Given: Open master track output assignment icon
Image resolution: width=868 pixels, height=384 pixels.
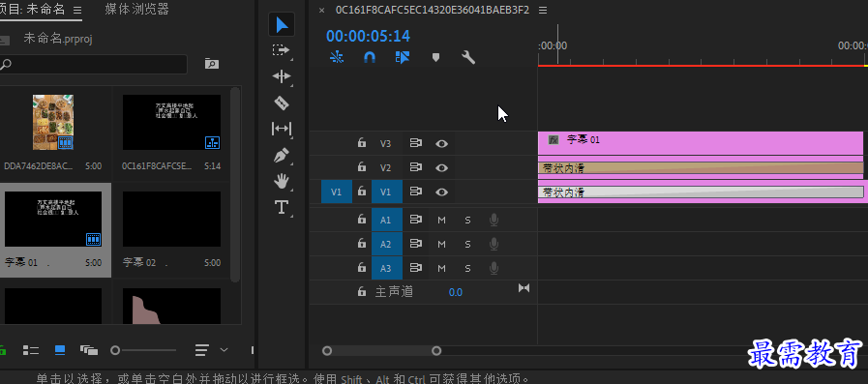Looking at the screenshot, I should click(x=524, y=287).
